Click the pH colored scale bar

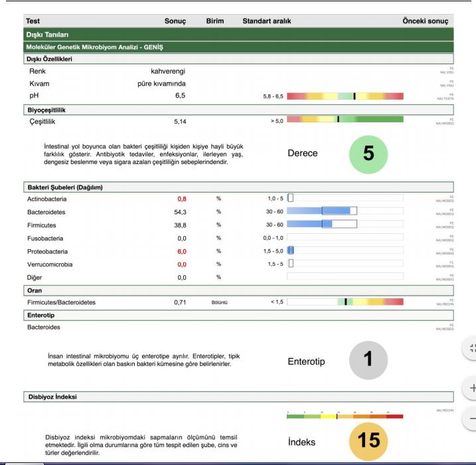point(345,96)
